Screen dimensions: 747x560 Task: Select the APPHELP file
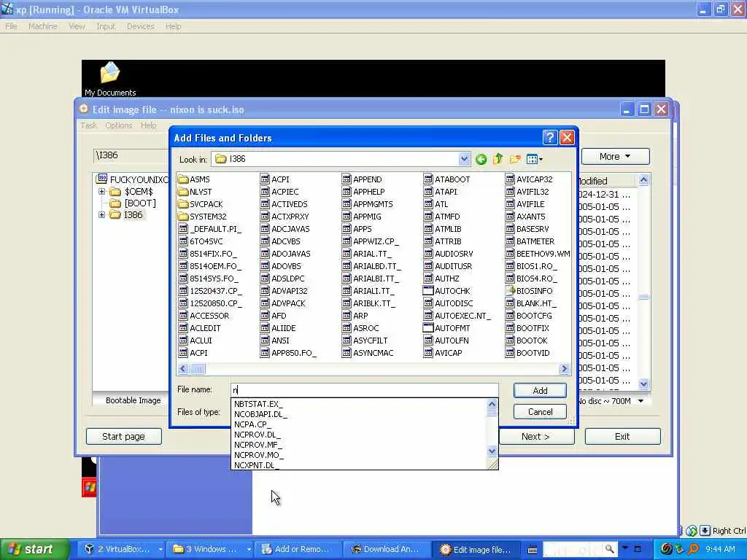point(363,192)
